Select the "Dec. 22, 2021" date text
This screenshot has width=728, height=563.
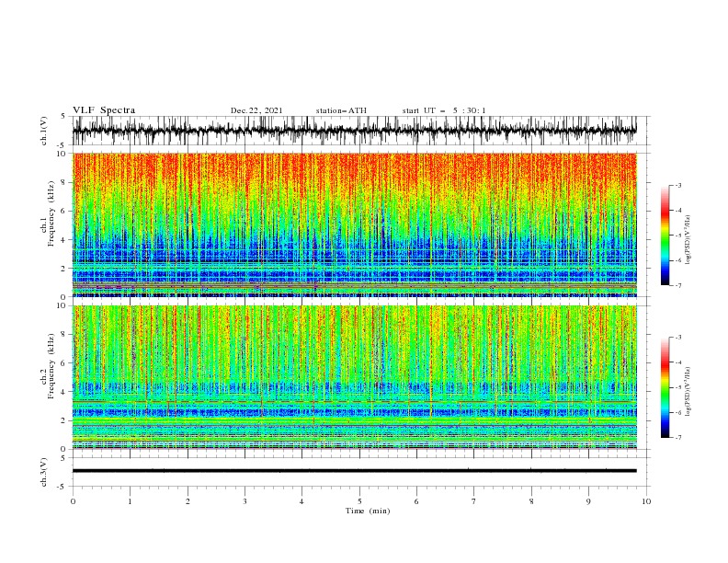pos(256,110)
